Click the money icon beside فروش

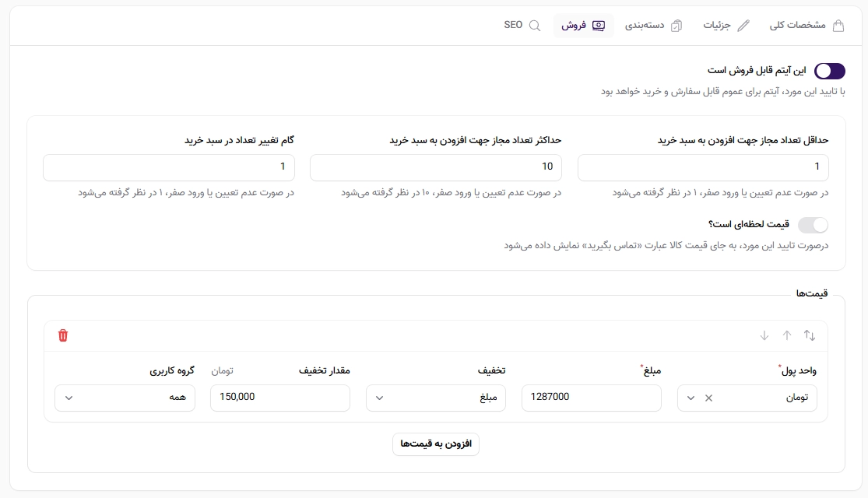tap(599, 26)
